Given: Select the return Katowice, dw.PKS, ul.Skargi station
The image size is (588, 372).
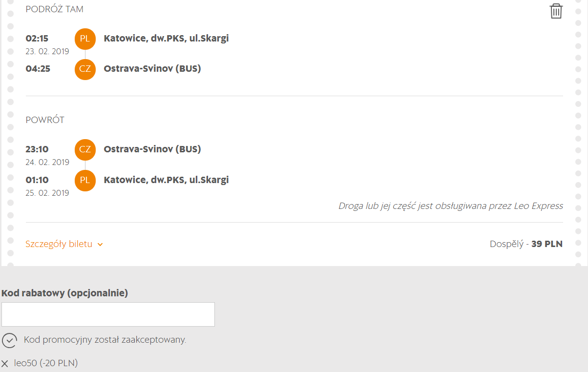Looking at the screenshot, I should pyautogui.click(x=166, y=180).
